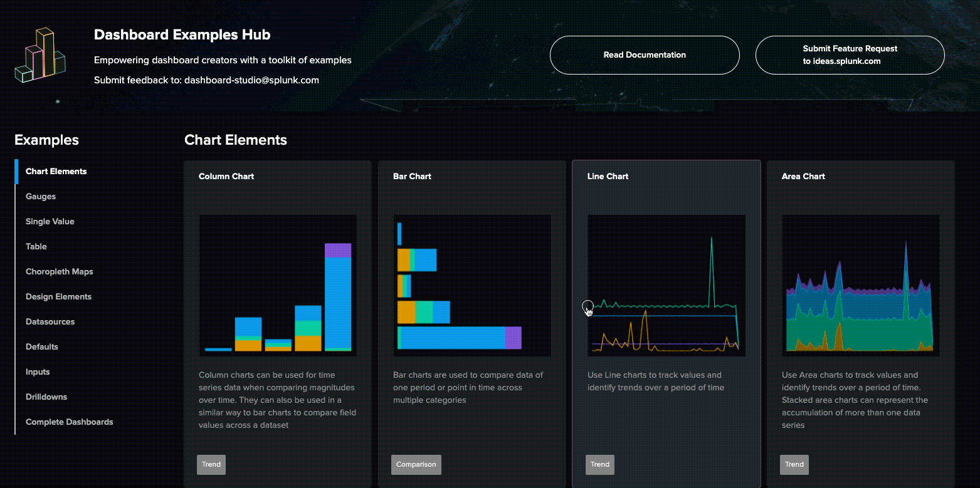
Task: Click the Splunk bar chart logo icon
Action: tap(41, 53)
